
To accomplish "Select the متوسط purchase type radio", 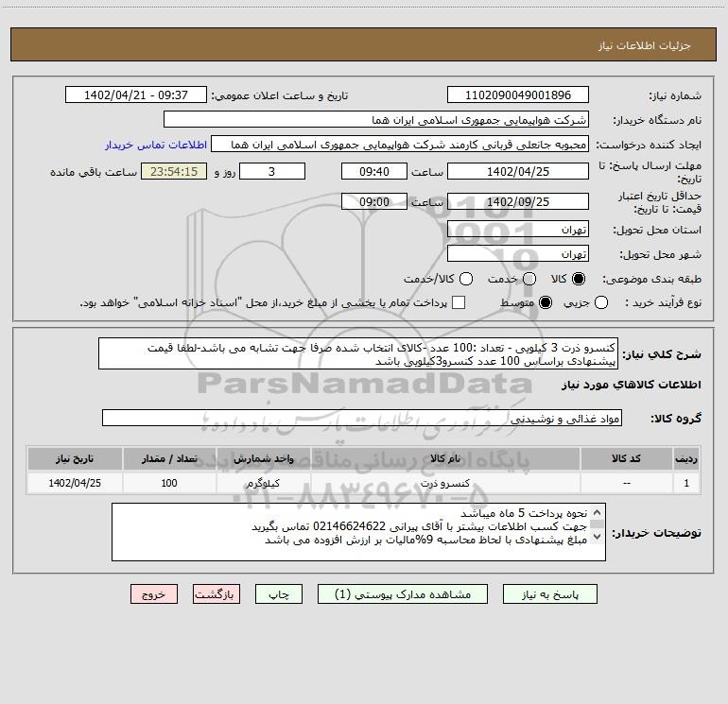I will (546, 303).
